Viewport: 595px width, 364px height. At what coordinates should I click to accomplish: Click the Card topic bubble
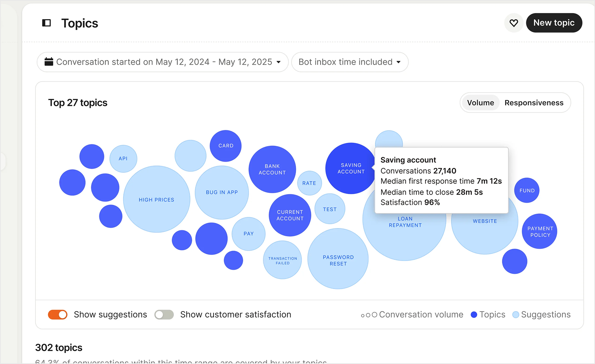coord(226,145)
